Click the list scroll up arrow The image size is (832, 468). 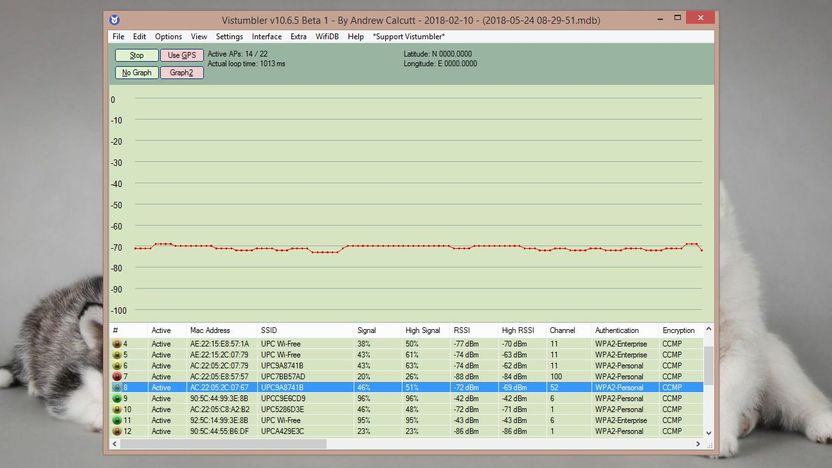[708, 330]
